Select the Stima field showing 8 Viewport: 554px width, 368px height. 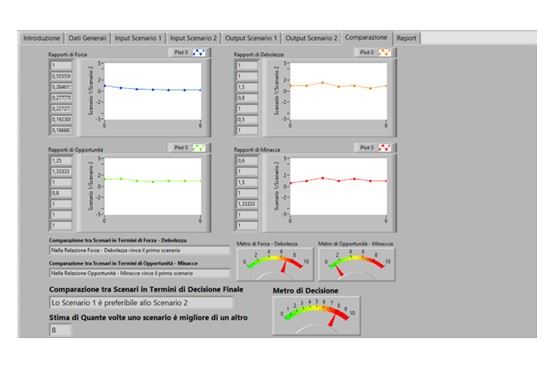tap(60, 330)
